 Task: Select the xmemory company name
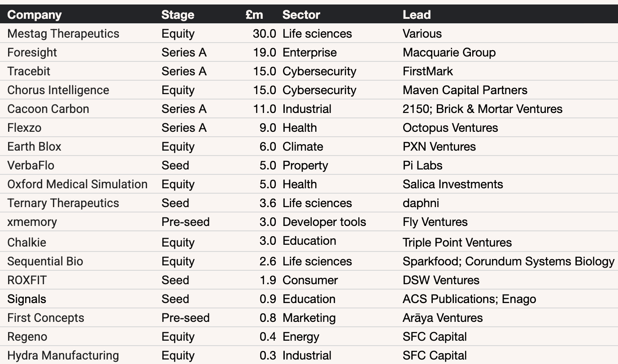pyautogui.click(x=32, y=222)
